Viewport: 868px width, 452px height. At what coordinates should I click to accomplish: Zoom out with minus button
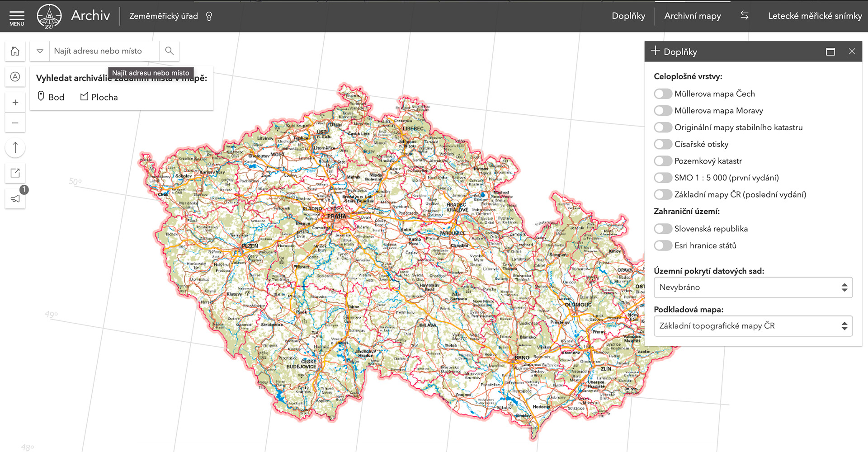15,122
